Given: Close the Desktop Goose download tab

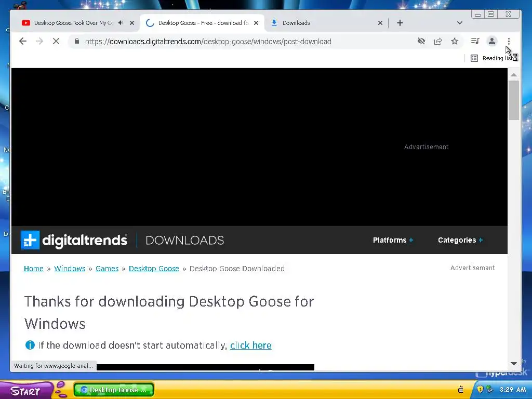Looking at the screenshot, I should (x=256, y=23).
